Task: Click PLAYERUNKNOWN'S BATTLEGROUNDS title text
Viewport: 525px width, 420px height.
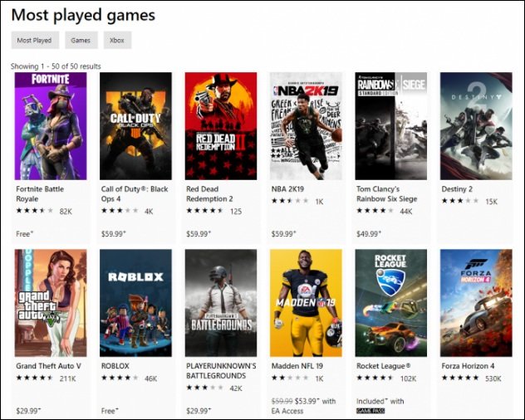Action: point(221,371)
